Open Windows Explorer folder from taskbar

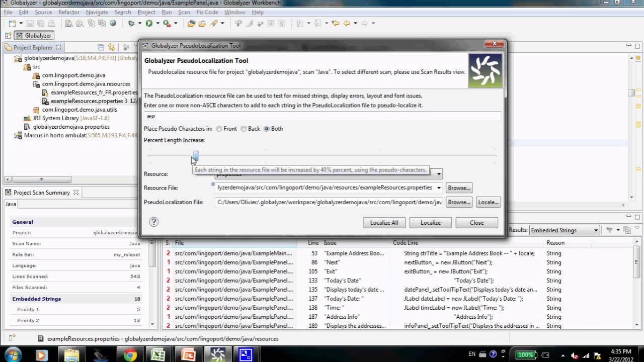point(71,355)
